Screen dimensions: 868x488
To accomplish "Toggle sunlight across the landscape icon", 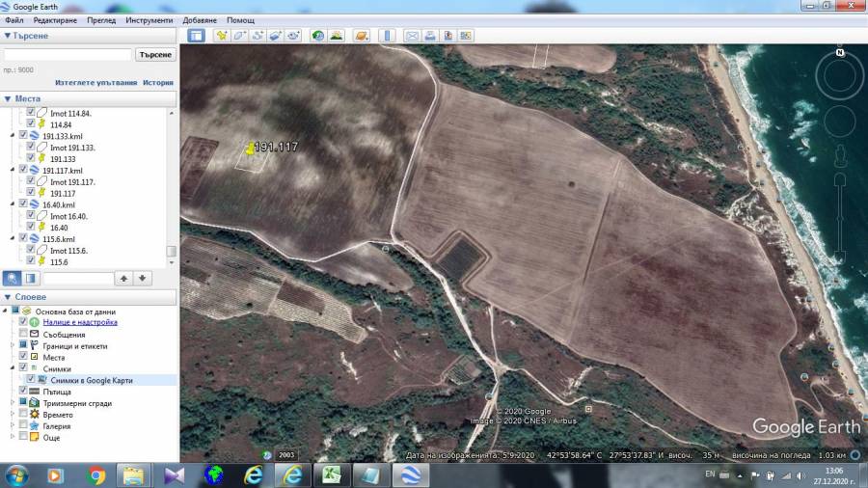I will coord(337,36).
